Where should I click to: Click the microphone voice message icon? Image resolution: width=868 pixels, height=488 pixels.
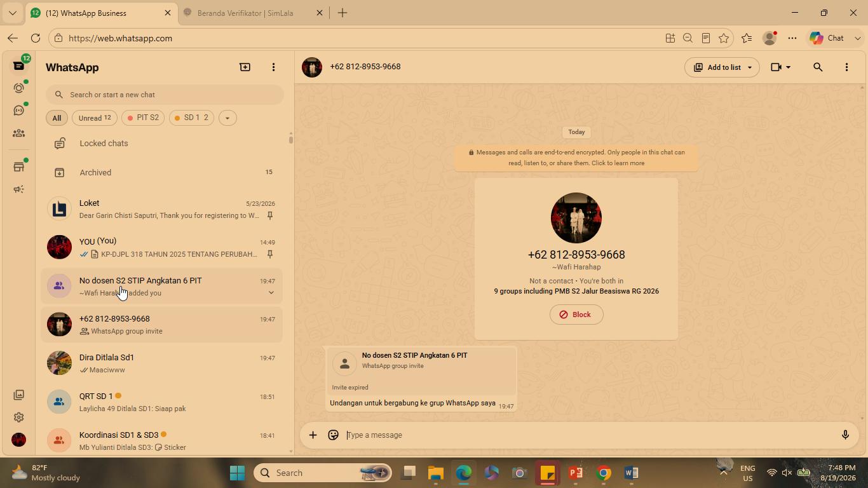pyautogui.click(x=845, y=435)
